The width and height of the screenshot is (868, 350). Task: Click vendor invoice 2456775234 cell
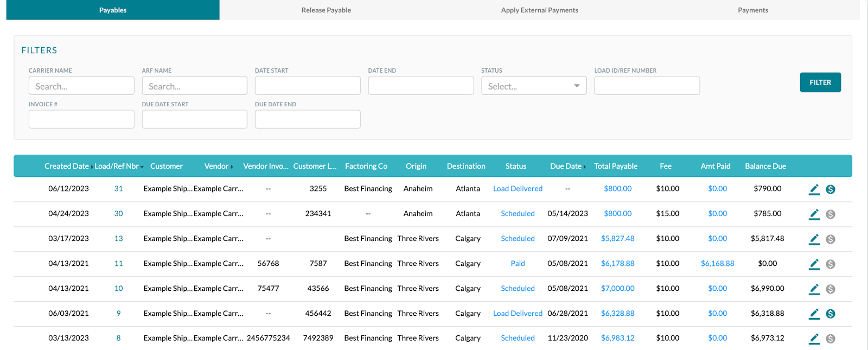(269, 338)
